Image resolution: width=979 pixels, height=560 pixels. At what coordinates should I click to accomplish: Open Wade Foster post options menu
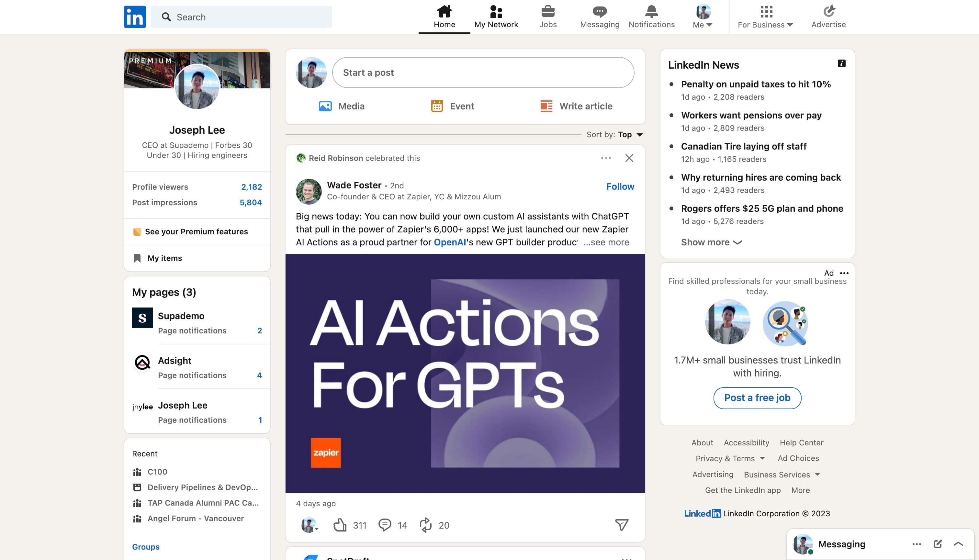pos(606,158)
